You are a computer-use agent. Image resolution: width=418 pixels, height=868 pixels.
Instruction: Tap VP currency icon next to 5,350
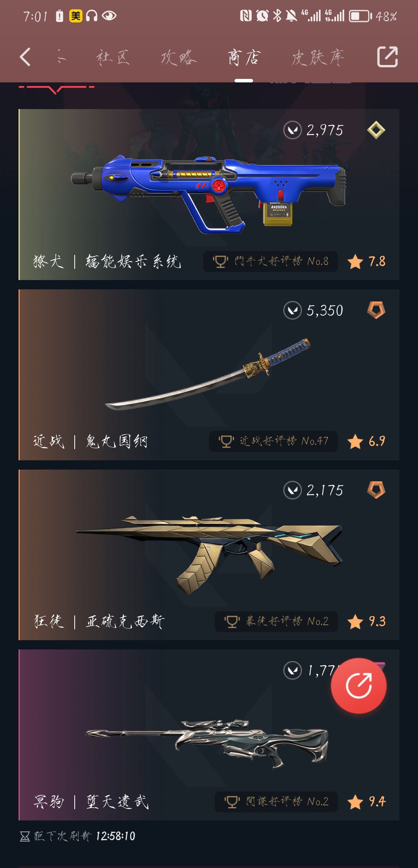(292, 310)
